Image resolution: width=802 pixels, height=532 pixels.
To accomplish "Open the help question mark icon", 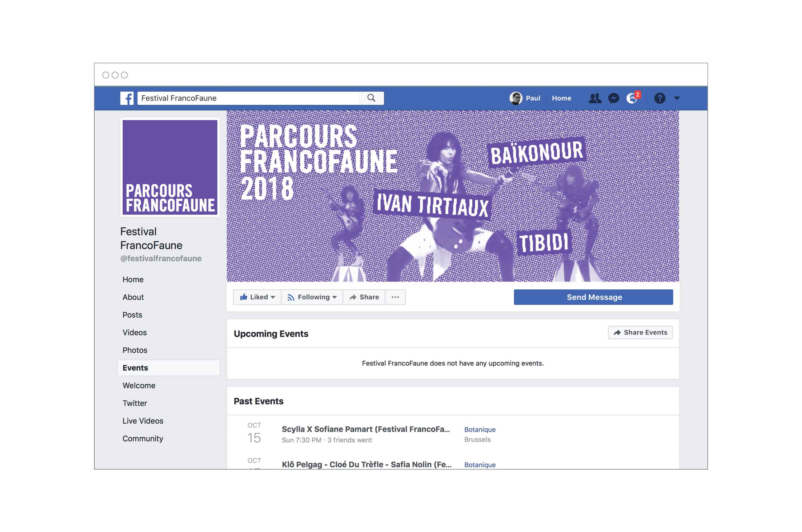I will tap(659, 98).
